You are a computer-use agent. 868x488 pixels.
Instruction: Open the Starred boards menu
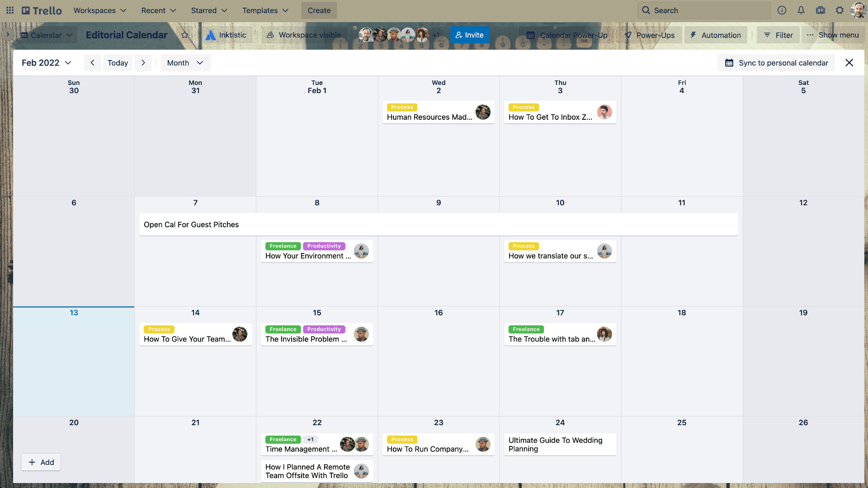pyautogui.click(x=208, y=10)
